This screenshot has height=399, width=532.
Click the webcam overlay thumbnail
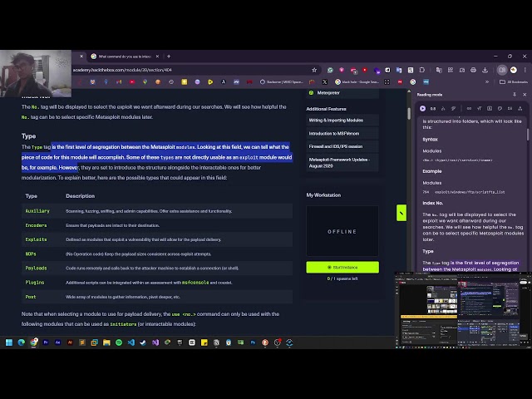(36, 73)
